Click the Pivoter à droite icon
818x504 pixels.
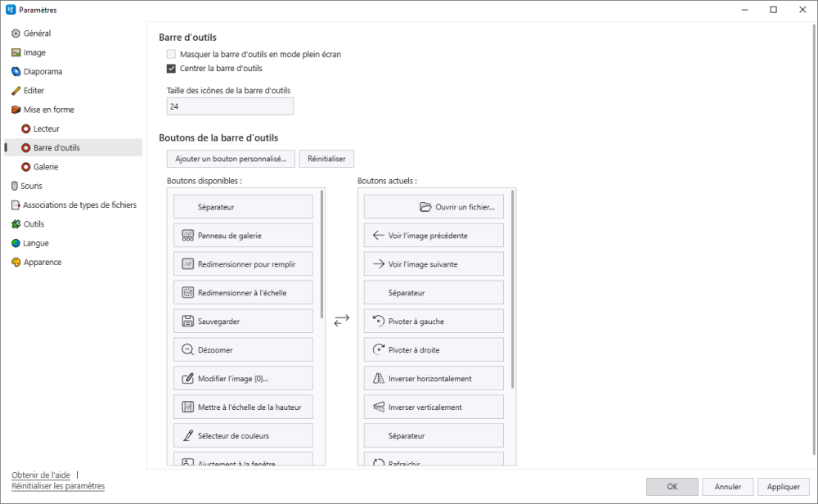(x=378, y=350)
